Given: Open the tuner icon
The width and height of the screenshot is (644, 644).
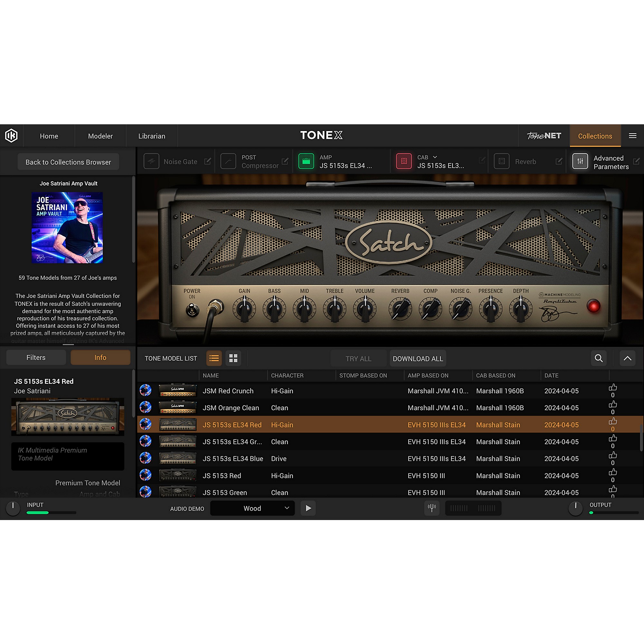Looking at the screenshot, I should 432,508.
